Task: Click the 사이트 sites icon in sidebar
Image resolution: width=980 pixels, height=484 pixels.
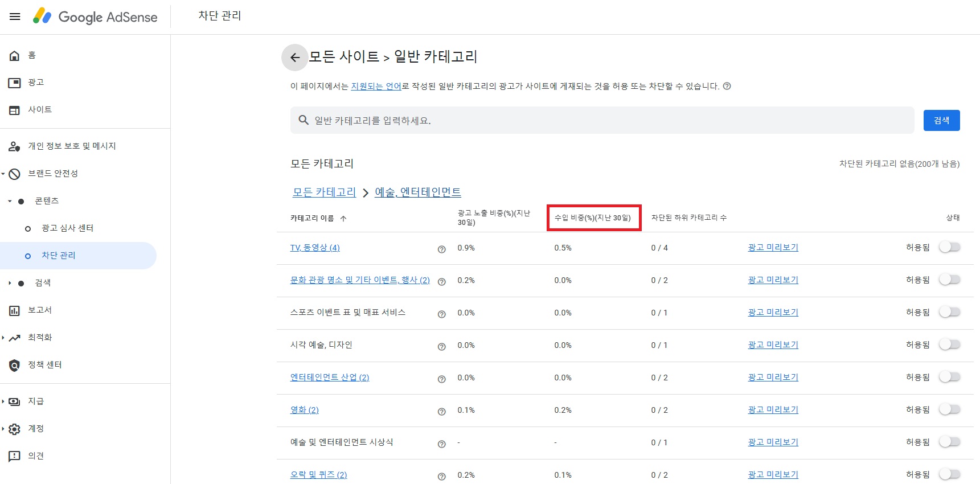Action: (x=14, y=110)
